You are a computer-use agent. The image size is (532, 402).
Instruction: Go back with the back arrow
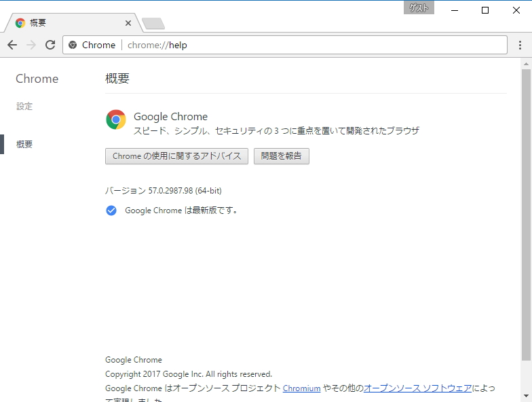coord(12,45)
